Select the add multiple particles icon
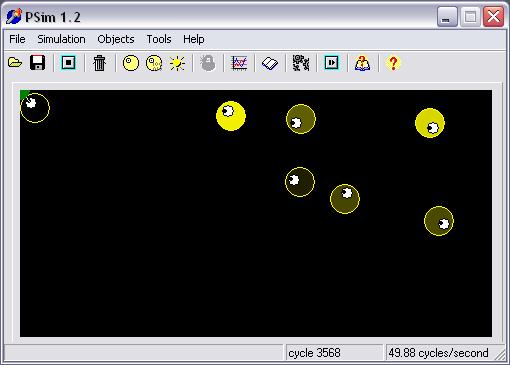Viewport: 510px width, 365px height. (x=154, y=63)
